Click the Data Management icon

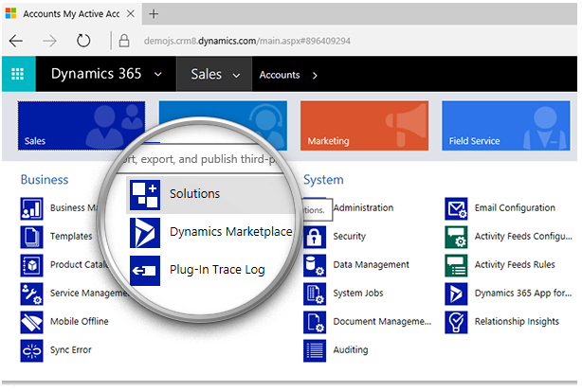click(x=315, y=265)
